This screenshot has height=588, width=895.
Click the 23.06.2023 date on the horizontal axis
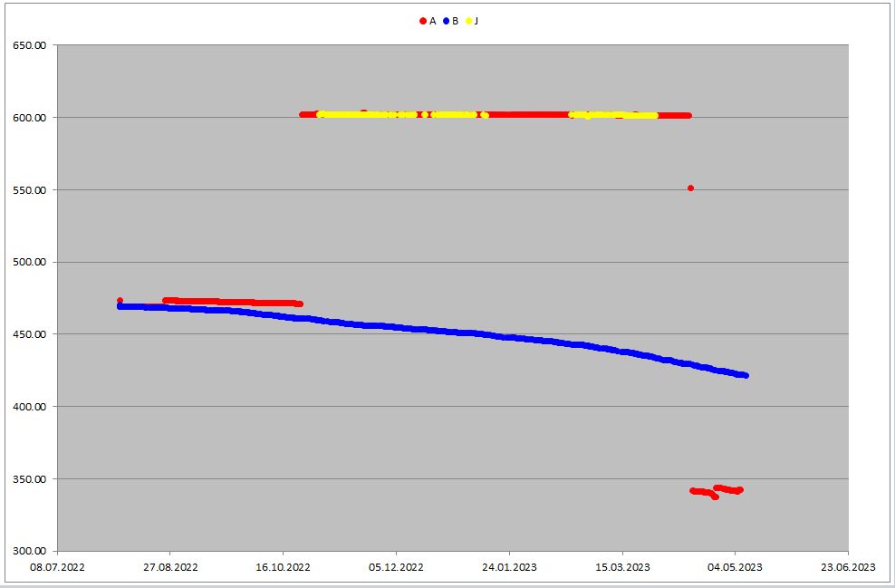click(x=848, y=567)
